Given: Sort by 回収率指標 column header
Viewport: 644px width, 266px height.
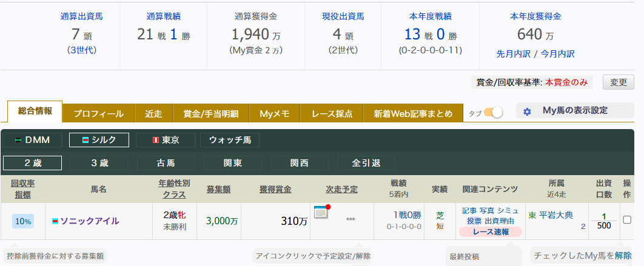Looking at the screenshot, I should point(22,189).
